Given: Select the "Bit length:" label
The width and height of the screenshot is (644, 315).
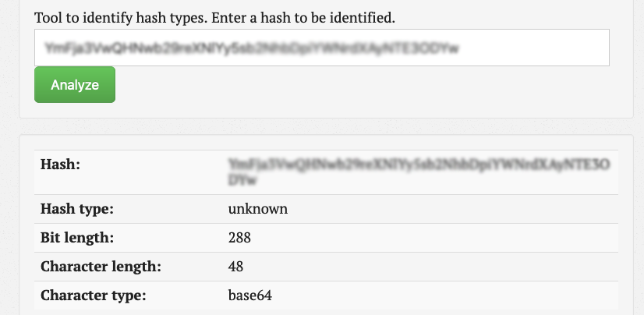Looking at the screenshot, I should (x=77, y=238).
